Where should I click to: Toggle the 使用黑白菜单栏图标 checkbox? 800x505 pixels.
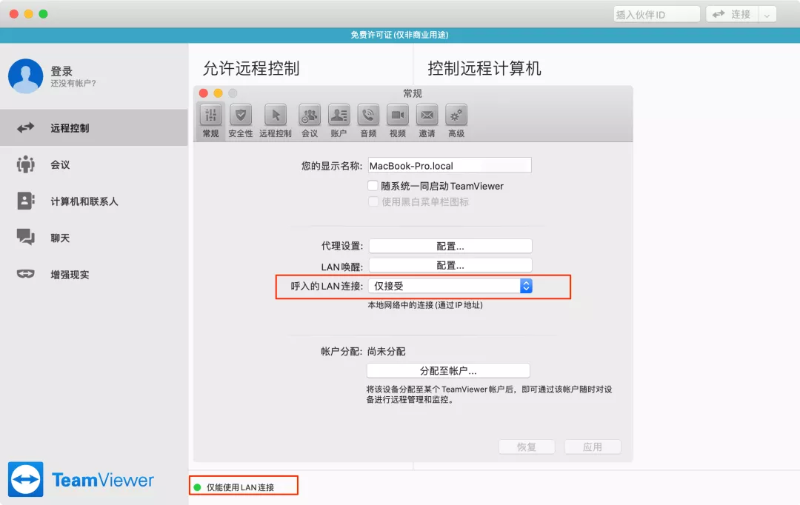(373, 201)
